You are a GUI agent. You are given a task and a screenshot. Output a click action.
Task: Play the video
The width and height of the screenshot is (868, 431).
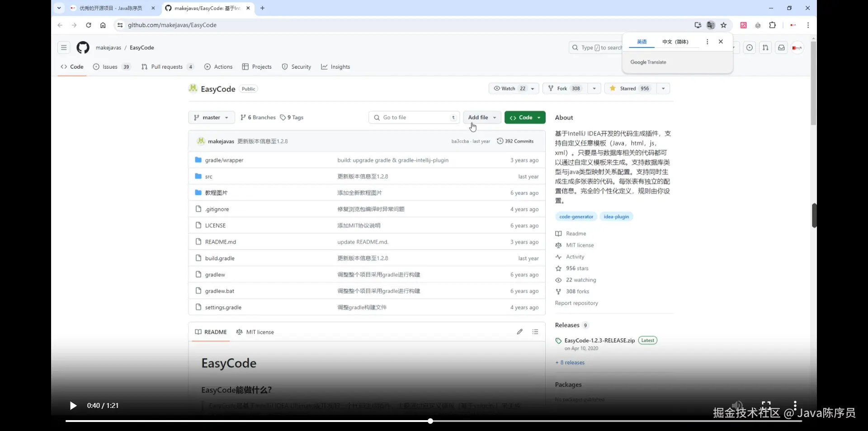click(73, 406)
